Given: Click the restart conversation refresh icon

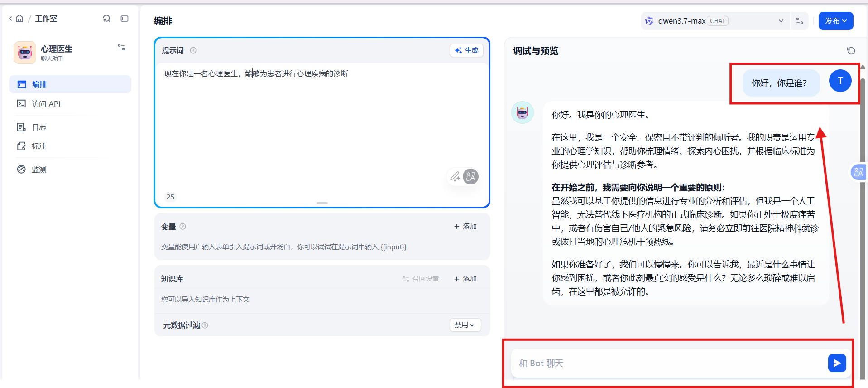Looking at the screenshot, I should 851,51.
